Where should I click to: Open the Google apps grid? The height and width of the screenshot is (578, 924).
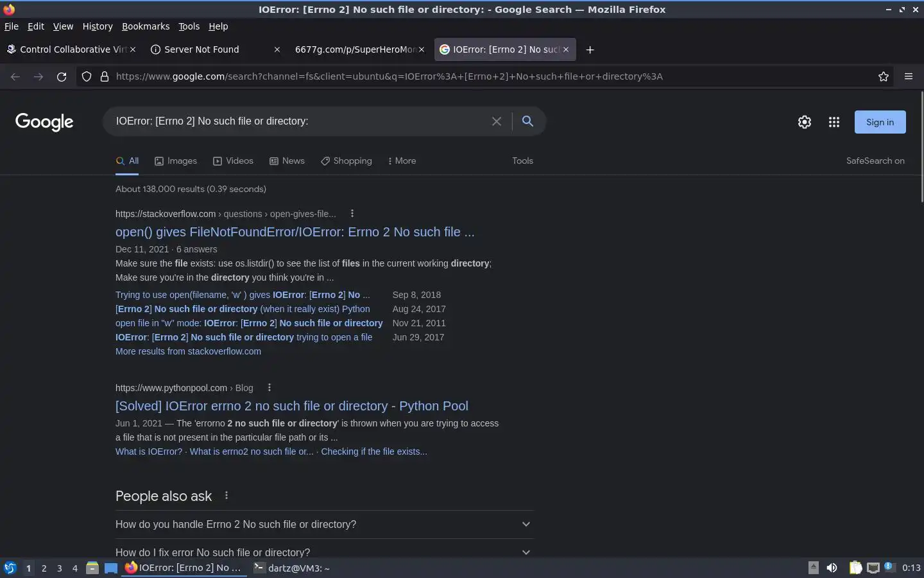point(834,122)
